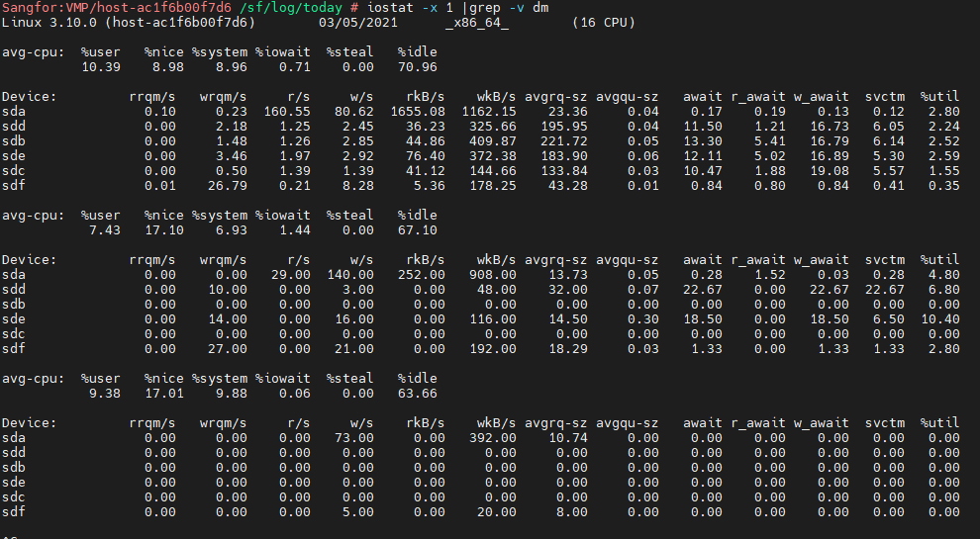Click the w/s value 73.00 in last report

point(353,437)
